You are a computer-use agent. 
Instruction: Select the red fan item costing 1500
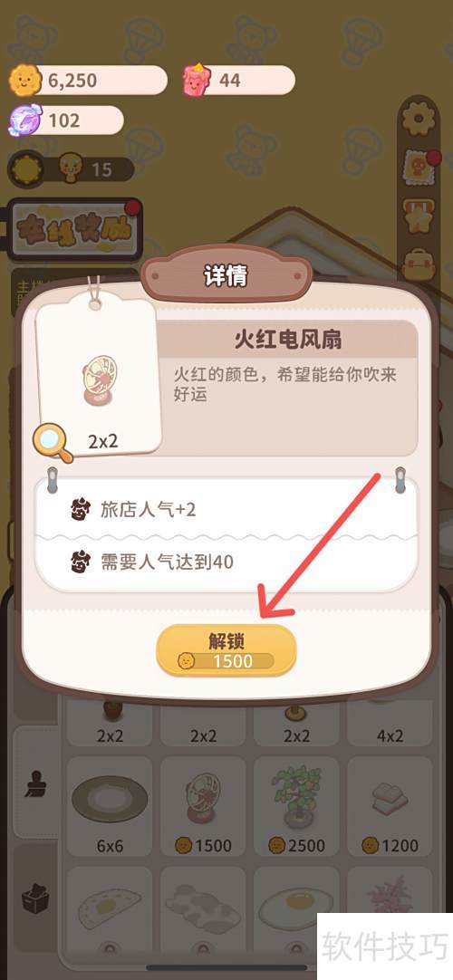(x=203, y=806)
